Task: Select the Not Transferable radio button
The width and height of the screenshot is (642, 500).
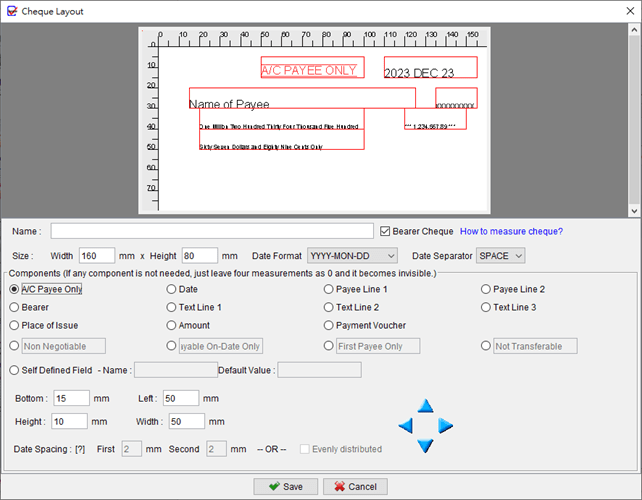Action: 486,346
